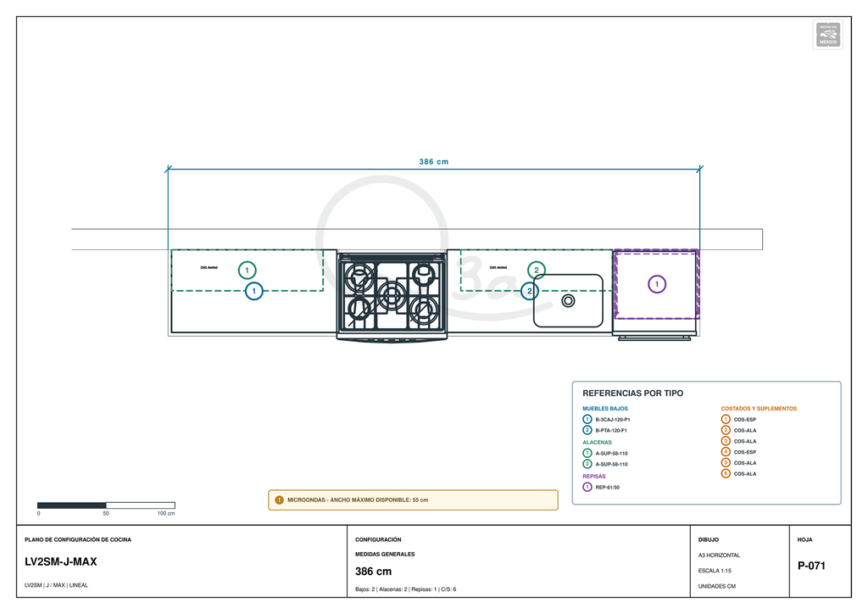Viewport: 868px width, 614px height.
Task: Click the LV2SM | J | MAX | LINEAL subtitle
Action: [x=57, y=585]
